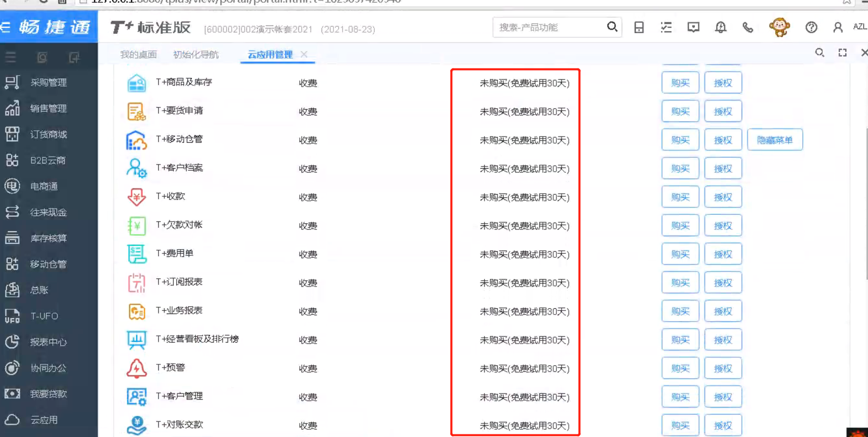Open the task list icon in top toolbar
This screenshot has height=437, width=868.
tap(666, 28)
